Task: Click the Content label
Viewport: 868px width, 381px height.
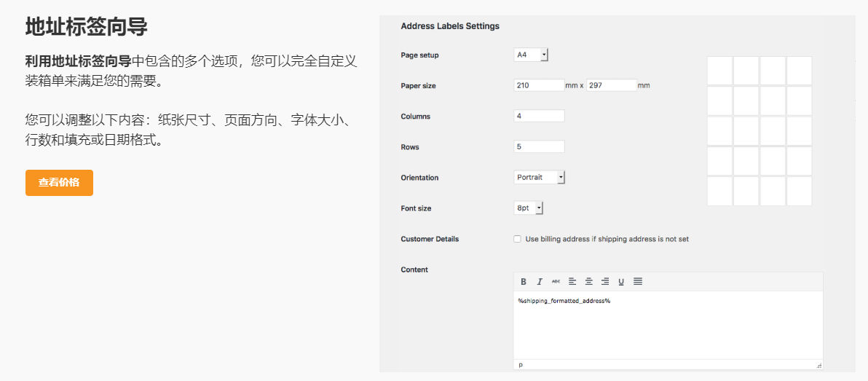Action: point(414,270)
